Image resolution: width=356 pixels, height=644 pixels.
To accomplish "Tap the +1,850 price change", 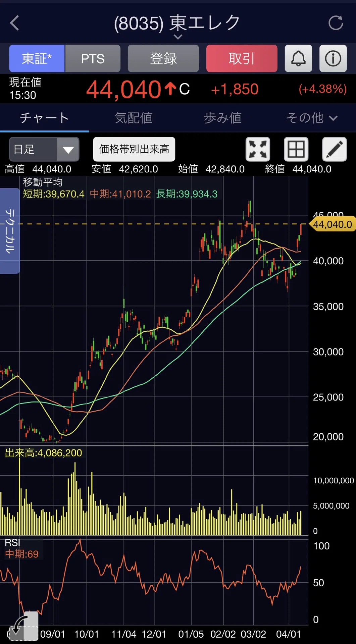I will [x=235, y=90].
